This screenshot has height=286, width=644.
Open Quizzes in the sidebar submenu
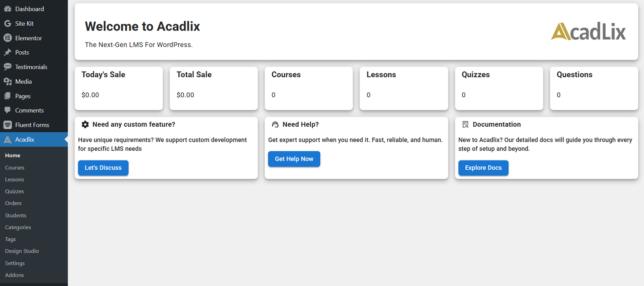click(x=14, y=191)
